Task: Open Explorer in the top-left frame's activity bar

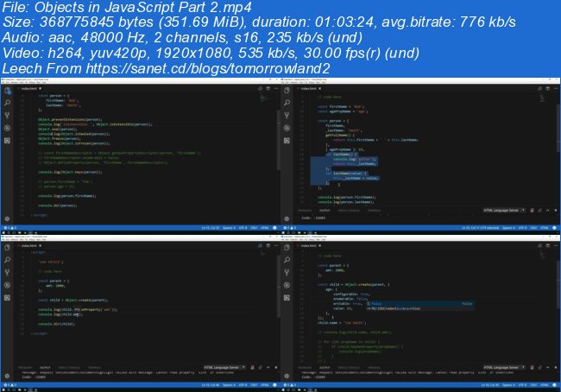Action: (7, 91)
